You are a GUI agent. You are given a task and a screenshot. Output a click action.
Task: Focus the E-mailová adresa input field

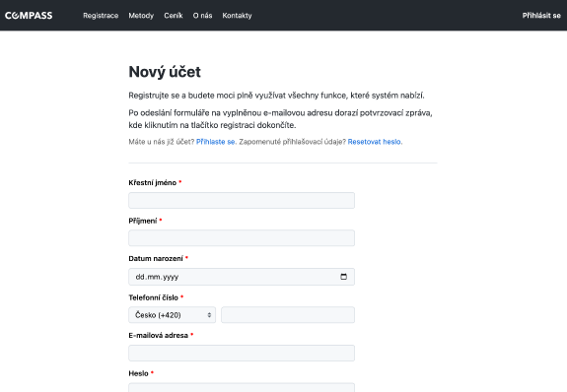242,353
